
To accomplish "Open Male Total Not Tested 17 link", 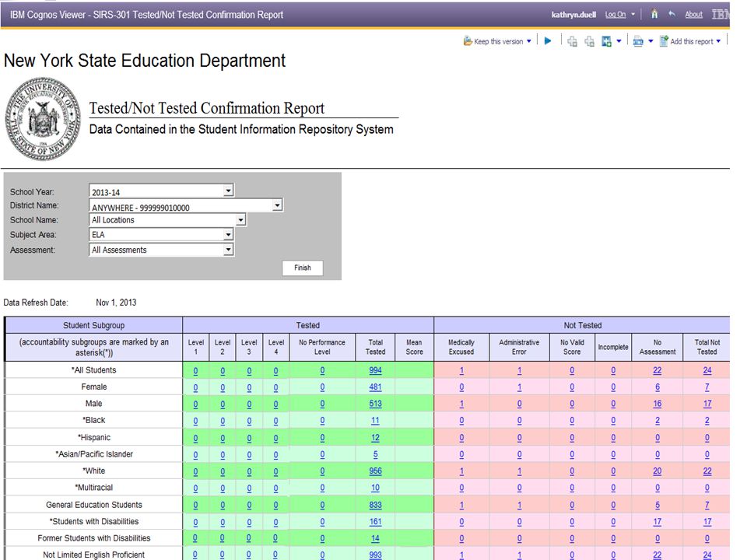I will click(707, 404).
